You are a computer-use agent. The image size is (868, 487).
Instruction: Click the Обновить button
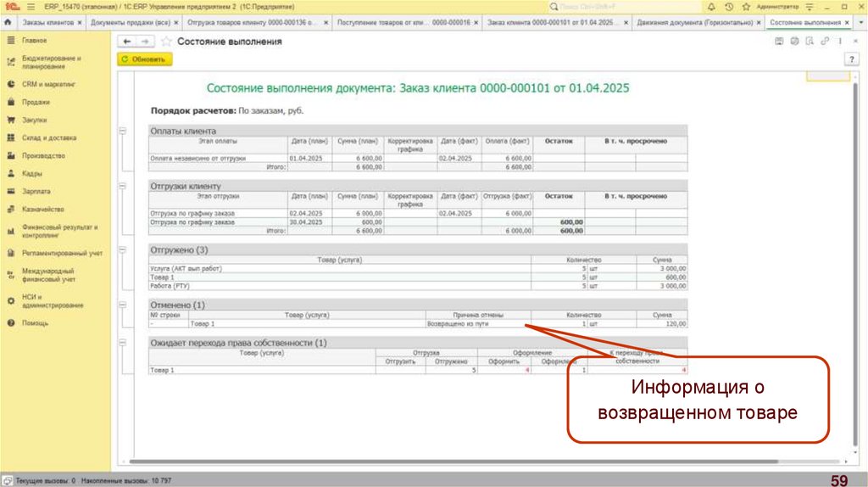(x=144, y=59)
